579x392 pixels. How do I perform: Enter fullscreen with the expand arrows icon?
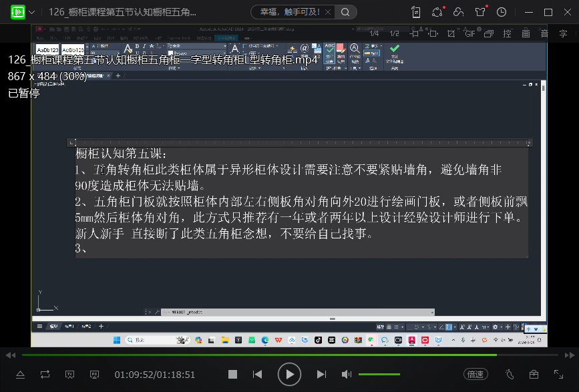[x=559, y=375]
